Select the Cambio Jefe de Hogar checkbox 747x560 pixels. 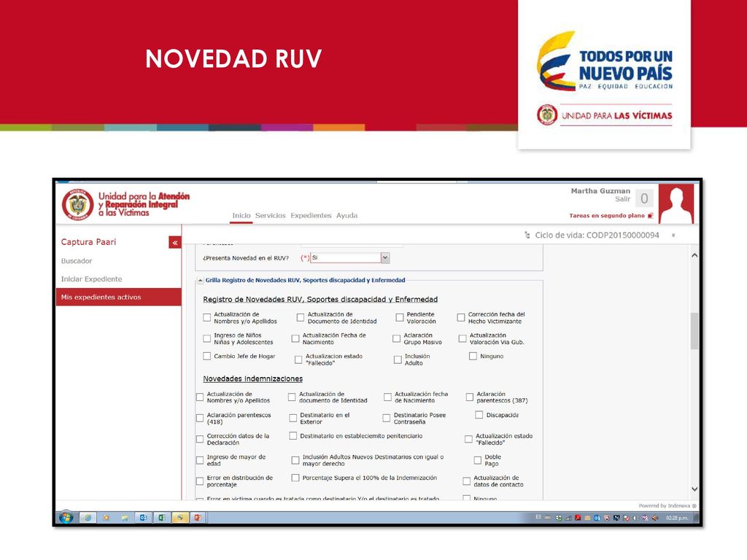[x=206, y=356]
